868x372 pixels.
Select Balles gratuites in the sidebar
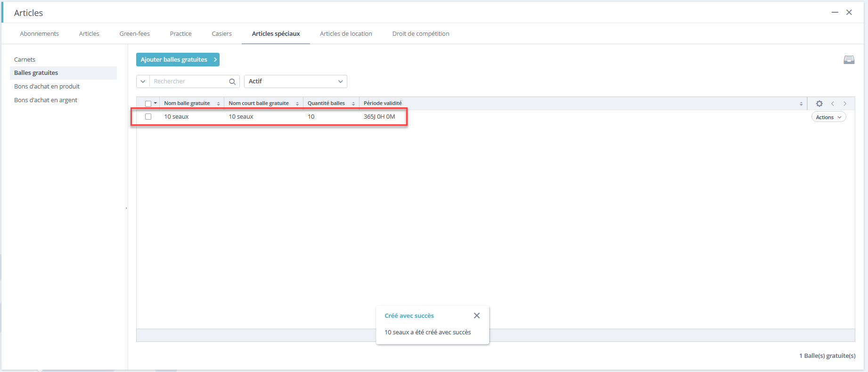coord(63,73)
